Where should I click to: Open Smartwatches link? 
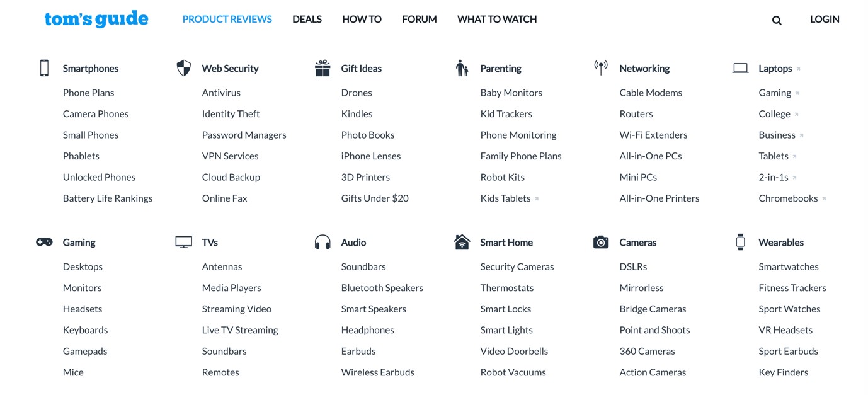coord(789,266)
